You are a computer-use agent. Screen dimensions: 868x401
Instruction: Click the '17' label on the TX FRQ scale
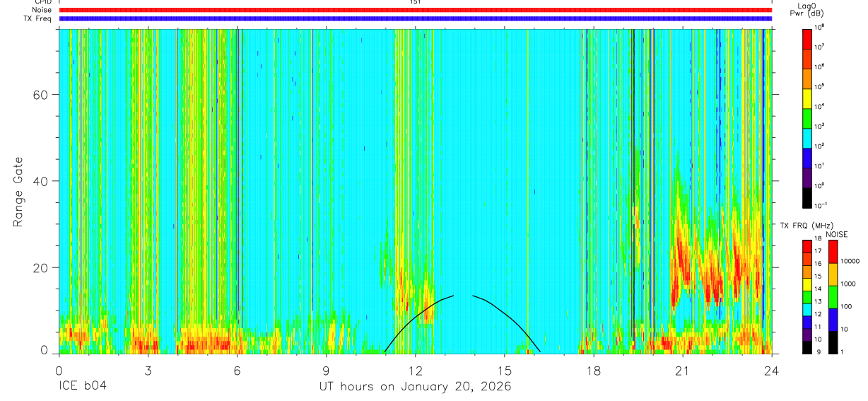tap(818, 251)
